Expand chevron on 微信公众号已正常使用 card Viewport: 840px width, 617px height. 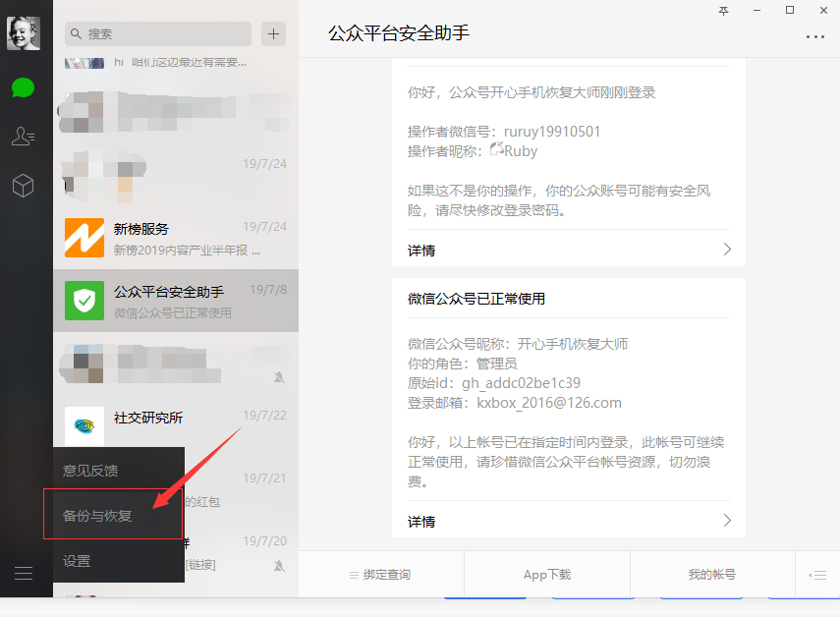point(727,520)
